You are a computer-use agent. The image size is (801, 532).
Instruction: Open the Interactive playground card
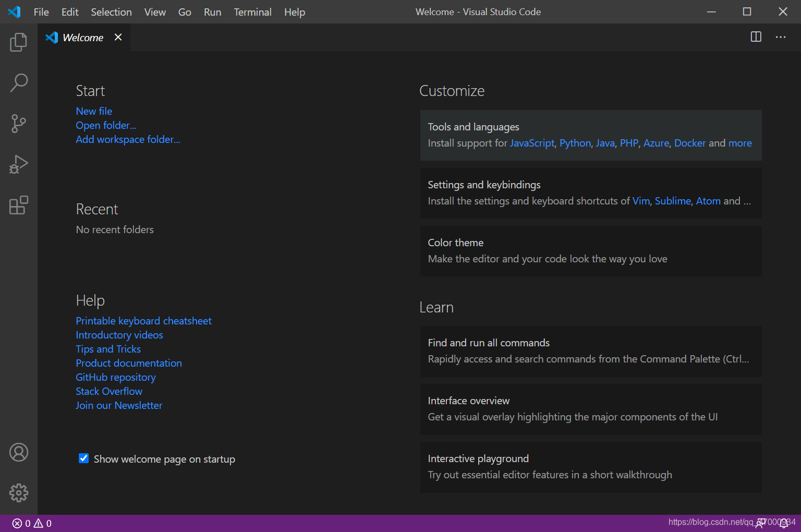pos(591,467)
